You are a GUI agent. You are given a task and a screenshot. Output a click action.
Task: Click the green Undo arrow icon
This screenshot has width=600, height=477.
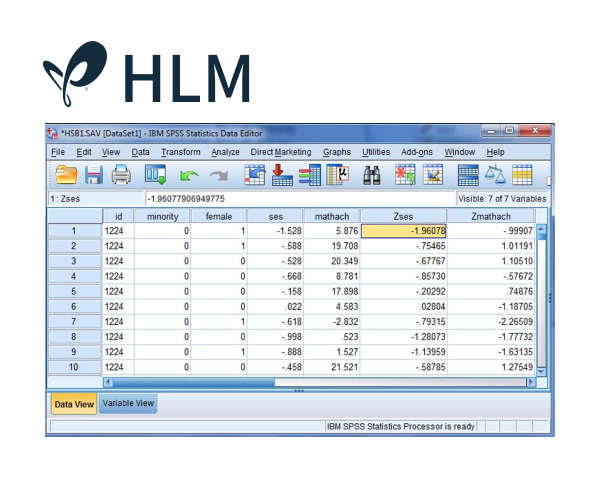(x=189, y=176)
